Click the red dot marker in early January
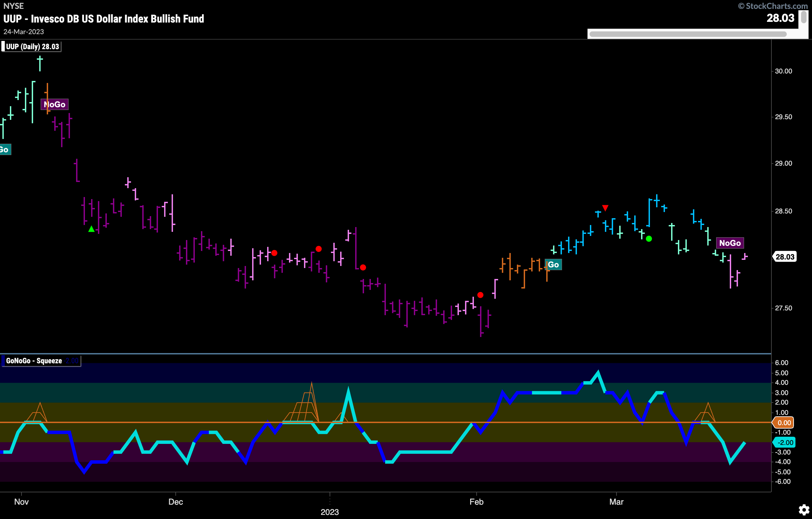 coord(363,268)
